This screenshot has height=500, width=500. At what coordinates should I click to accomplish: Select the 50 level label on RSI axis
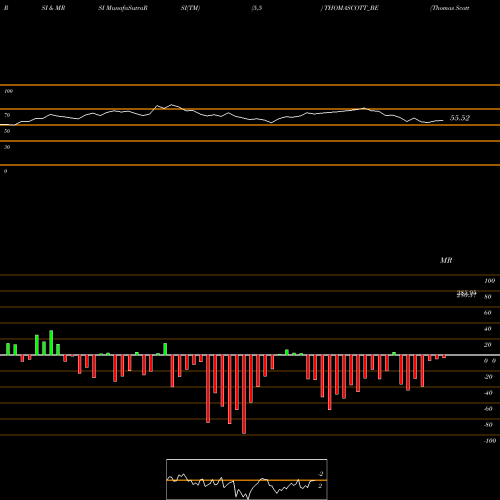pos(7,131)
